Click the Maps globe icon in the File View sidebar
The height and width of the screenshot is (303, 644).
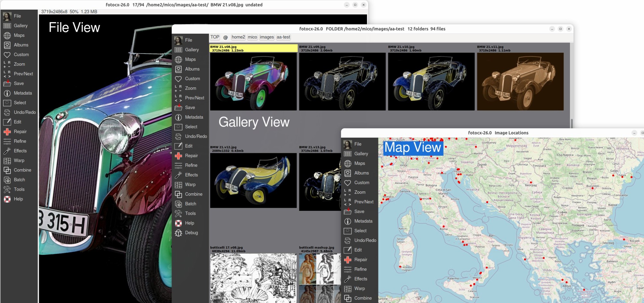click(7, 35)
